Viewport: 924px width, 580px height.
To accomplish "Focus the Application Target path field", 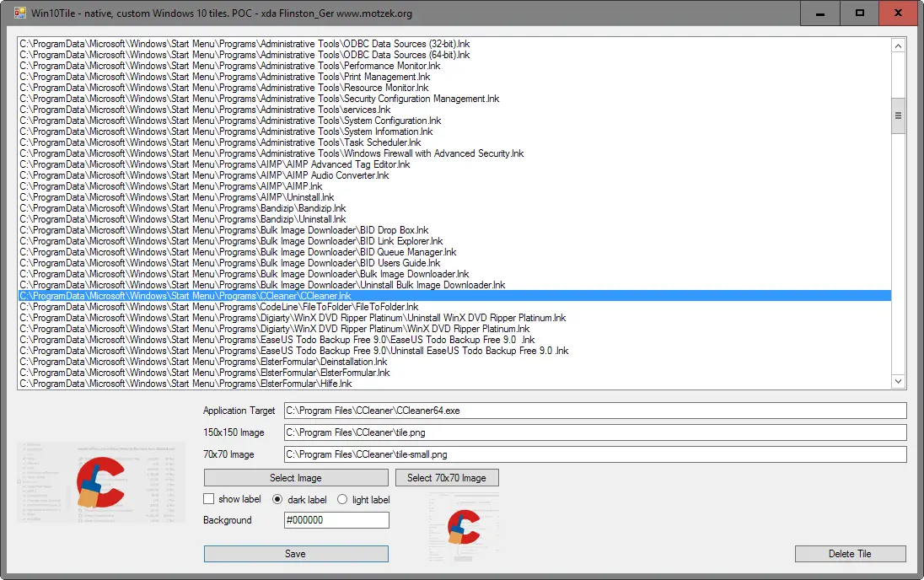I will click(x=595, y=411).
